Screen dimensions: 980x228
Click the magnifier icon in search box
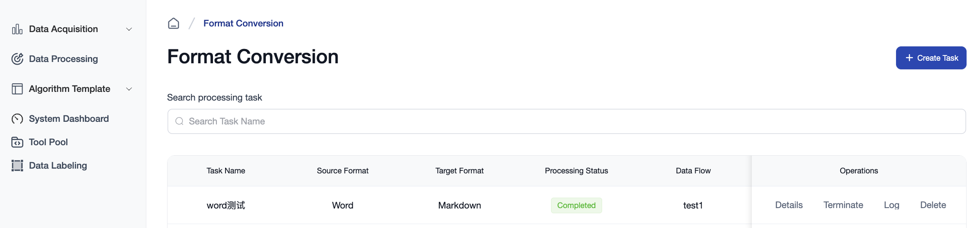[x=179, y=121]
